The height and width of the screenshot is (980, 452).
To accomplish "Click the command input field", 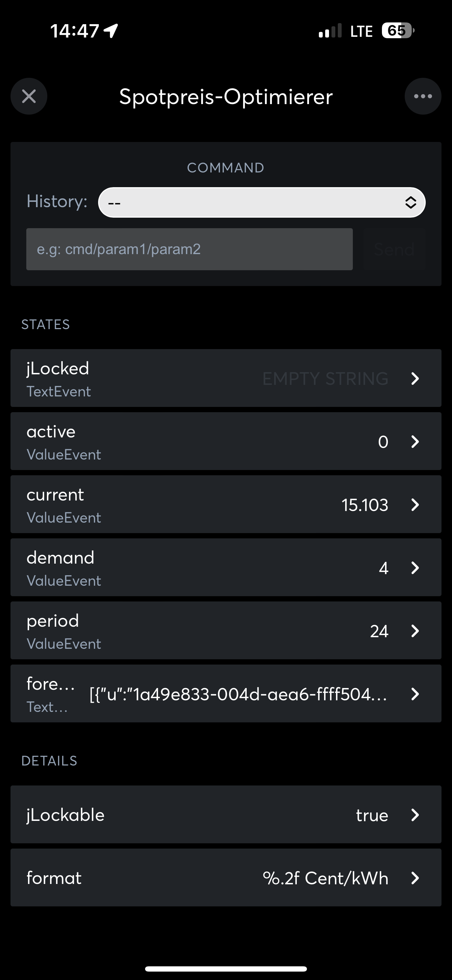I will click(189, 249).
